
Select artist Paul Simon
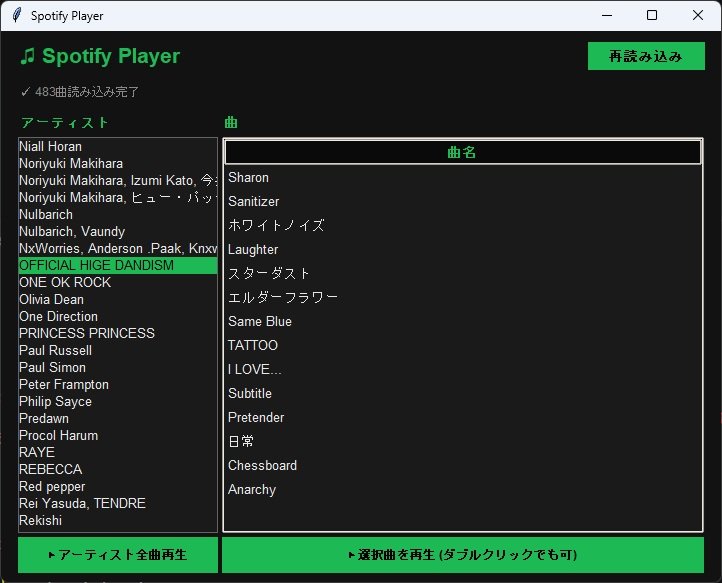[118, 367]
